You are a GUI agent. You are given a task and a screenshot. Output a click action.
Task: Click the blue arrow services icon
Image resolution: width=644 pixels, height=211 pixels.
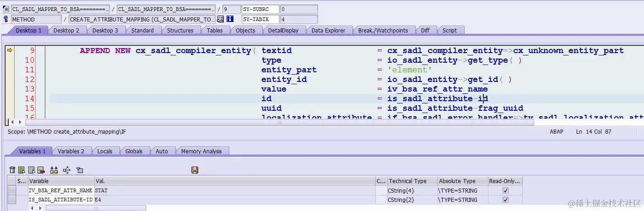point(67,170)
